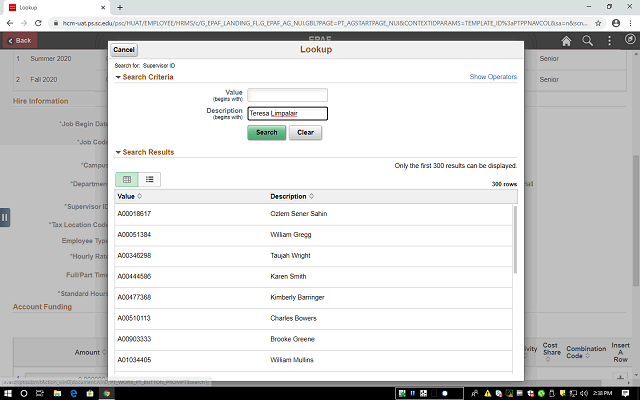Switch to Chrome in the taskbar
The width and height of the screenshot is (640, 400).
pyautogui.click(x=107, y=393)
